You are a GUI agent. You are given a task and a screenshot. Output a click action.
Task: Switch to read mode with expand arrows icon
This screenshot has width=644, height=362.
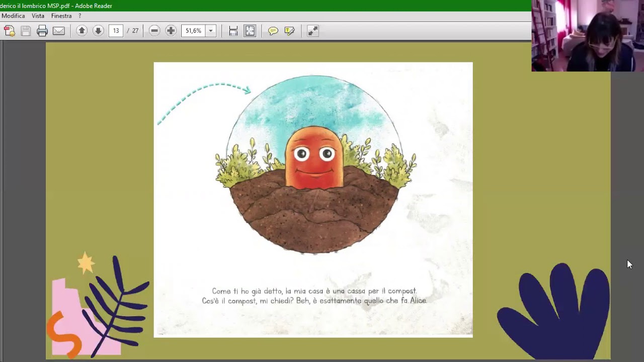pos(313,31)
